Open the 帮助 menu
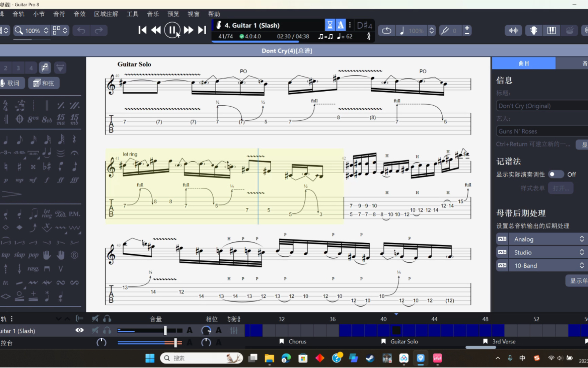Viewport: 588px width, 368px height. point(214,14)
